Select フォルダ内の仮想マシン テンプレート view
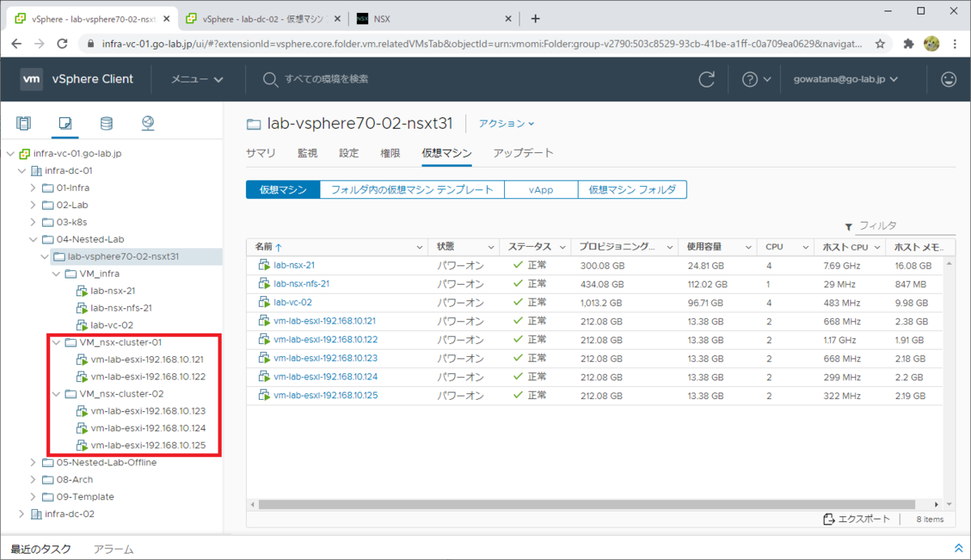Image resolution: width=971 pixels, height=560 pixels. tap(413, 189)
